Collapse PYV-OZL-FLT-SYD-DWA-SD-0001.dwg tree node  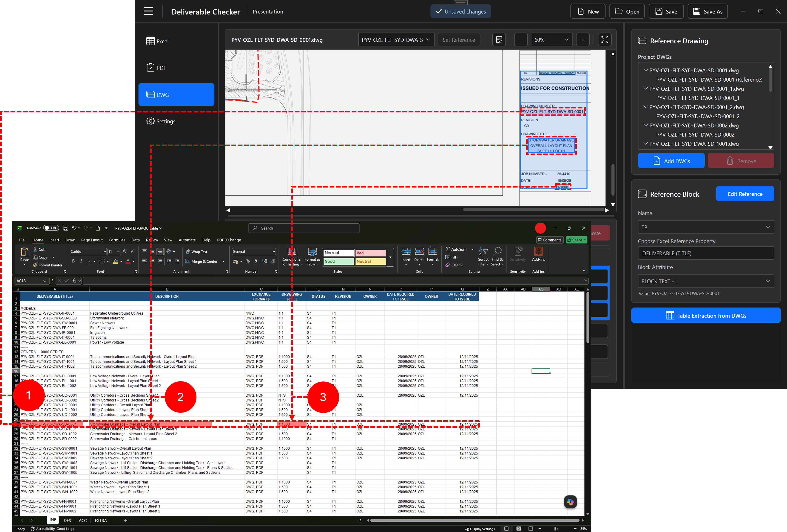[645, 70]
